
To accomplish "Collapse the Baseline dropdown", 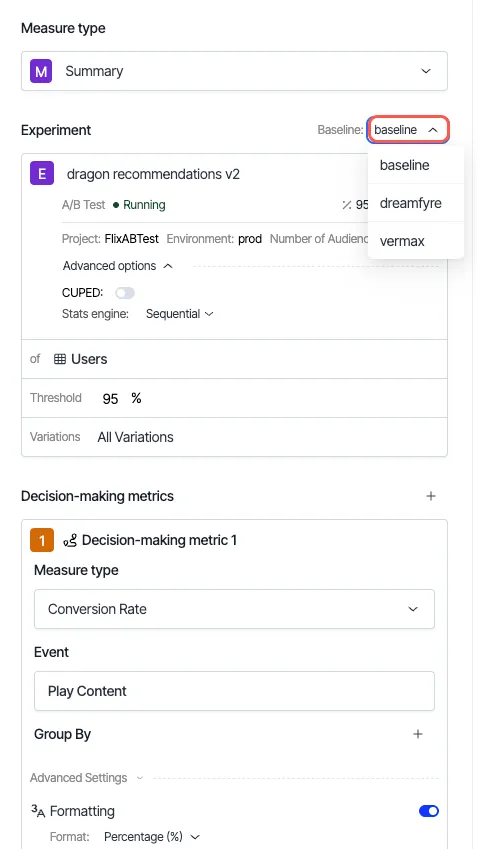I will tap(408, 130).
